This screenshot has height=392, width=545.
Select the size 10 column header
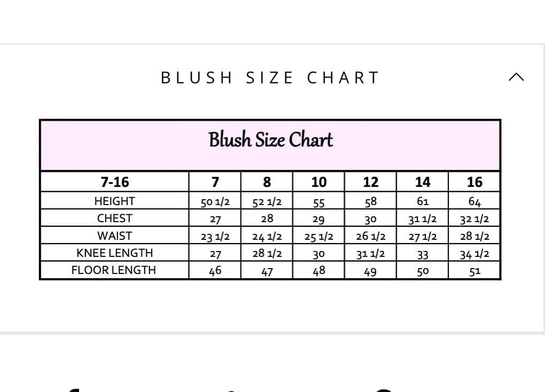pyautogui.click(x=318, y=182)
